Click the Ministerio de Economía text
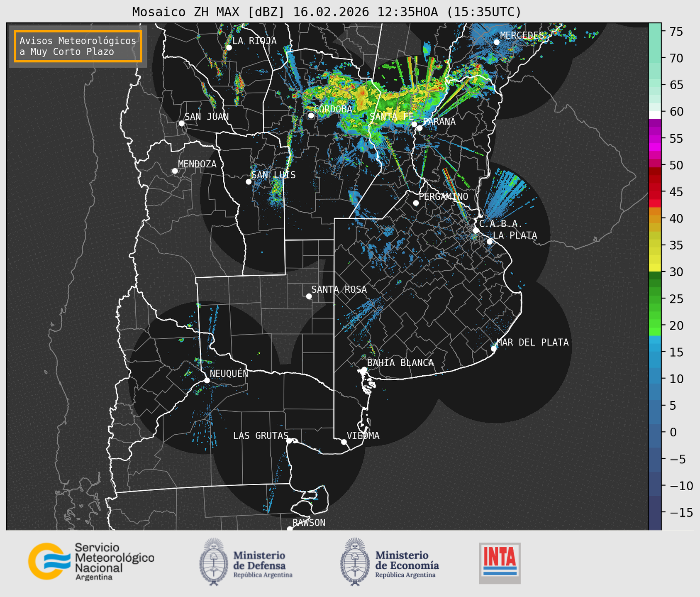This screenshot has width=700, height=597. [x=407, y=564]
